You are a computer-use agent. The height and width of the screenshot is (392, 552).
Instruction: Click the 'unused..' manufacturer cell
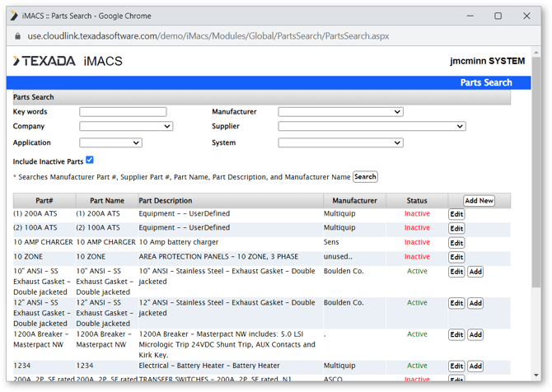click(338, 256)
